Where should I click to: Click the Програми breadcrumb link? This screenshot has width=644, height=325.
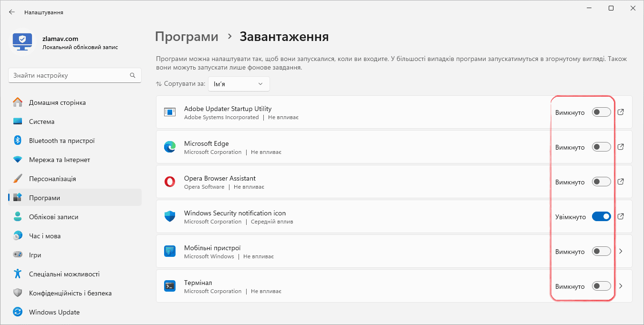[x=187, y=37]
